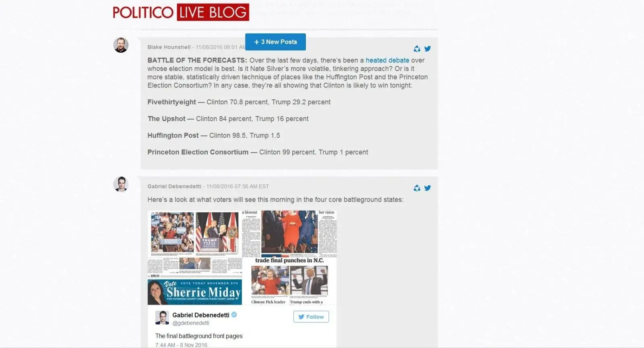
Task: Open the Sherrie Miday vote ad image
Action: point(195,292)
